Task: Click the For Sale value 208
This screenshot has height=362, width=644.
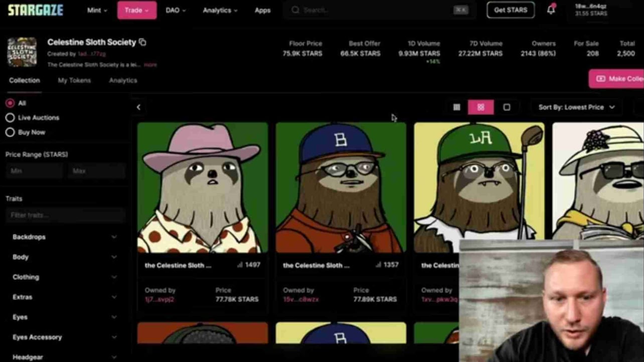Action: pos(592,54)
